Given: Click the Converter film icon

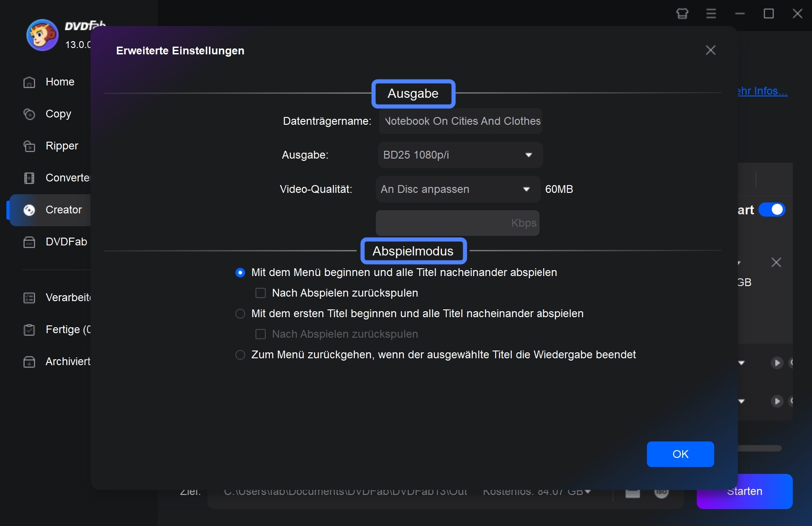Looking at the screenshot, I should [x=29, y=178].
